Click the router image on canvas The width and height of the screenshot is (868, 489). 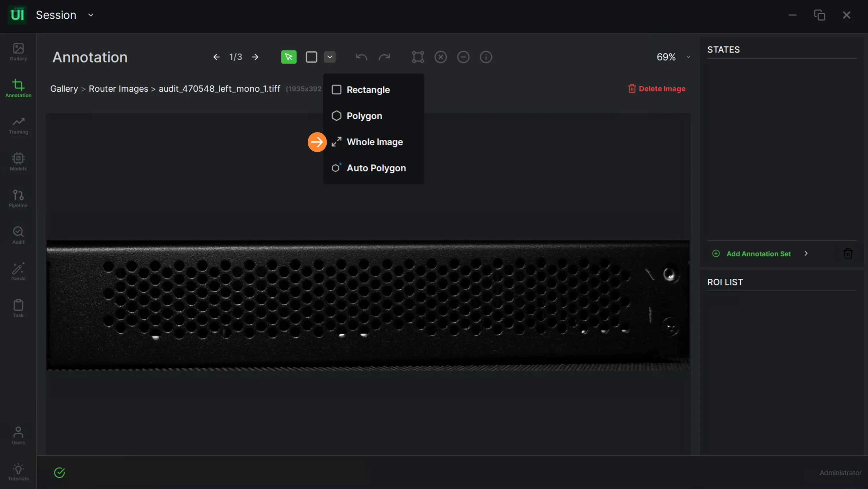point(368,305)
